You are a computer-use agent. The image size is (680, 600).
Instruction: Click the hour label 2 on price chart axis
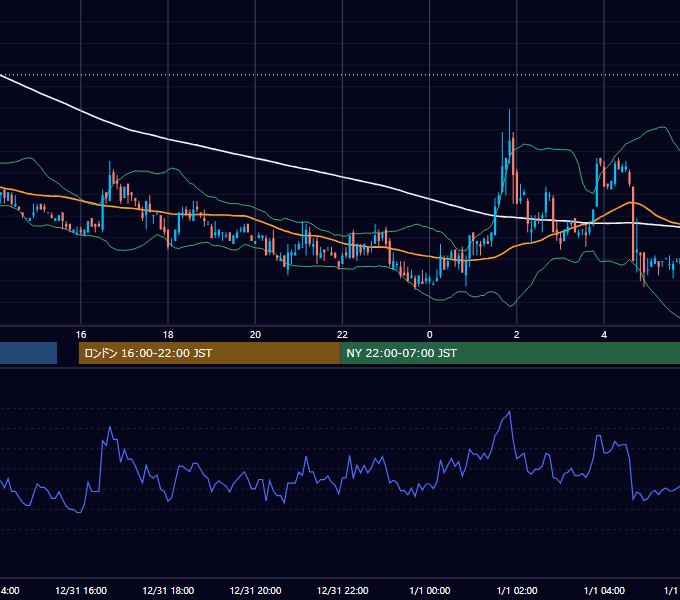(517, 334)
